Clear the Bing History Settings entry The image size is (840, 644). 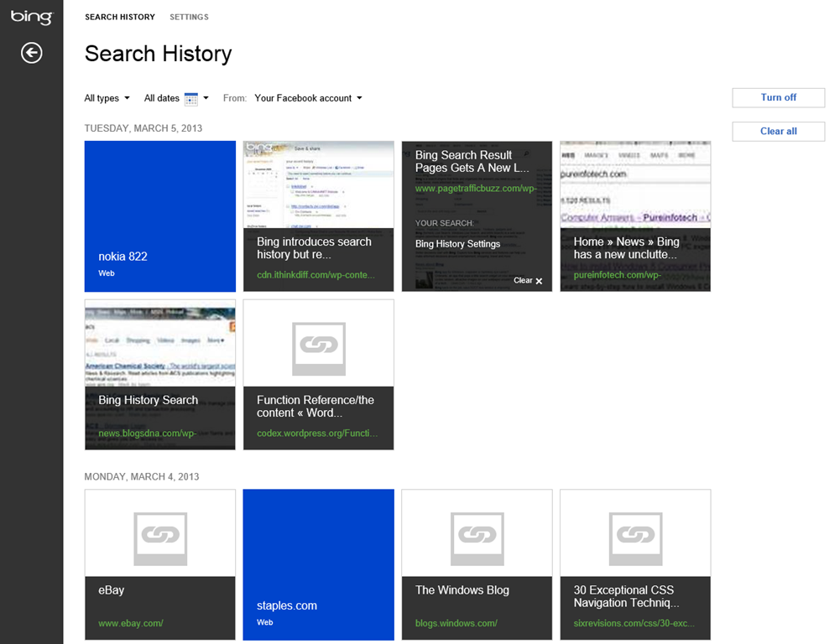(x=528, y=281)
